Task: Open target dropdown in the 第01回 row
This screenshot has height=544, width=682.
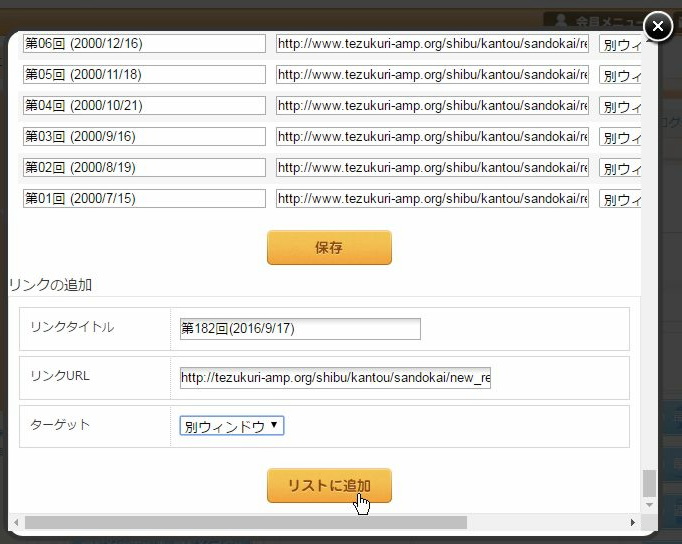Action: coord(620,199)
